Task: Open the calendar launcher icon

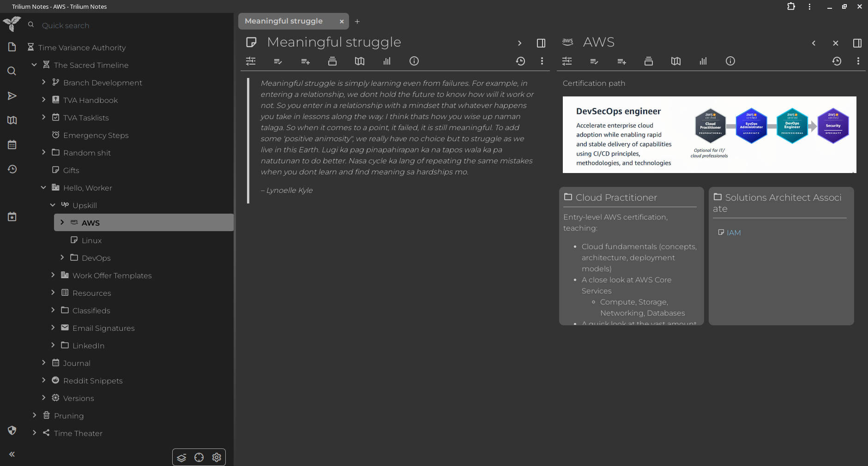Action: [x=12, y=145]
